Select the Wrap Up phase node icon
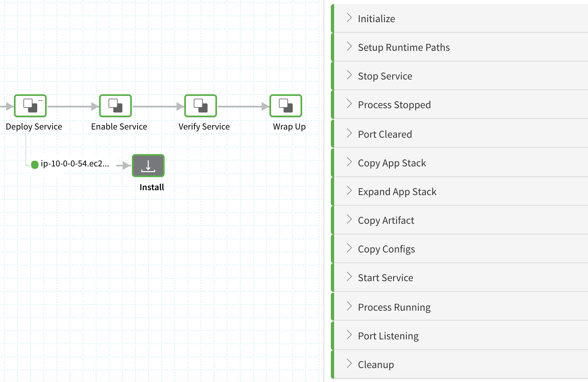 tap(286, 106)
